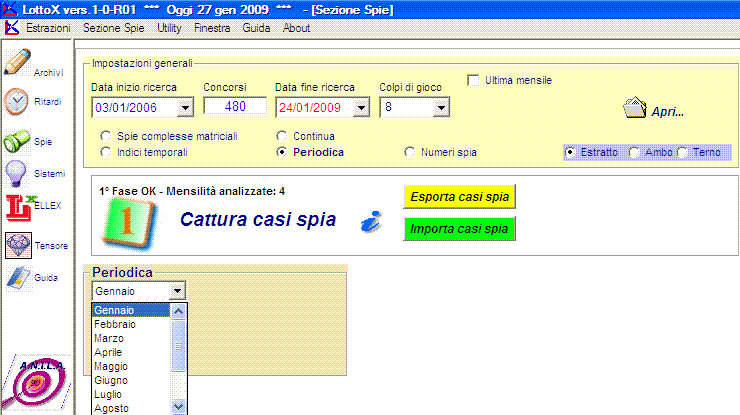The width and height of the screenshot is (740, 415).
Task: Click the month list scrollbar thumb
Action: [x=178, y=346]
